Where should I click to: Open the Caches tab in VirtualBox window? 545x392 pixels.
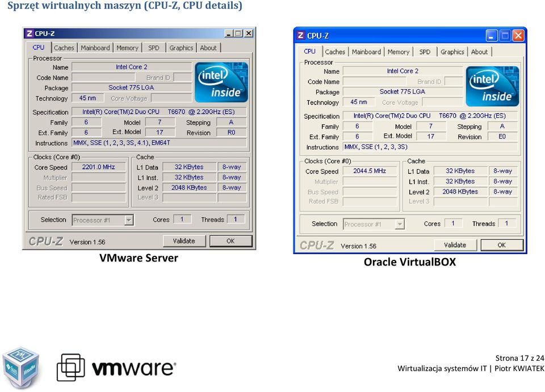[x=335, y=52]
